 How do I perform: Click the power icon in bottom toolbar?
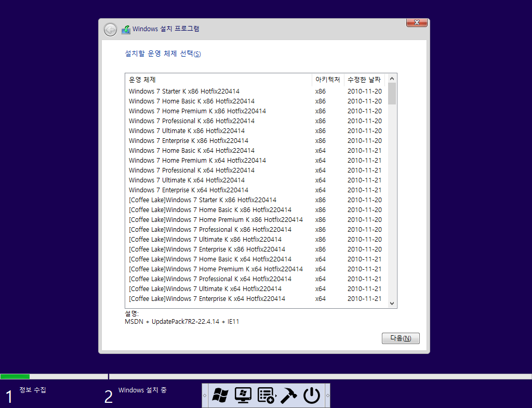click(x=312, y=396)
